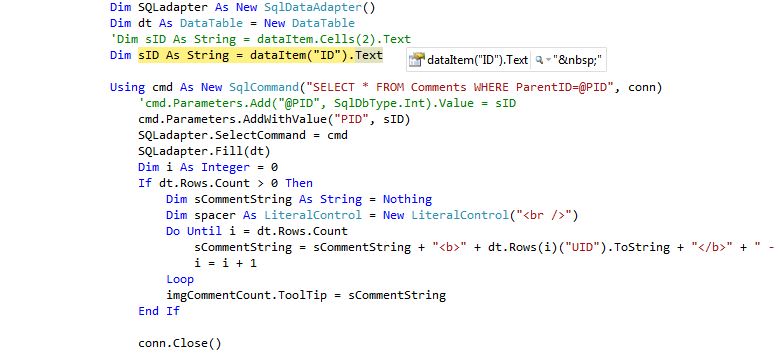The image size is (779, 362).
Task: Click the dt.Rows(i)("UID").ToString expression
Action: (x=579, y=247)
